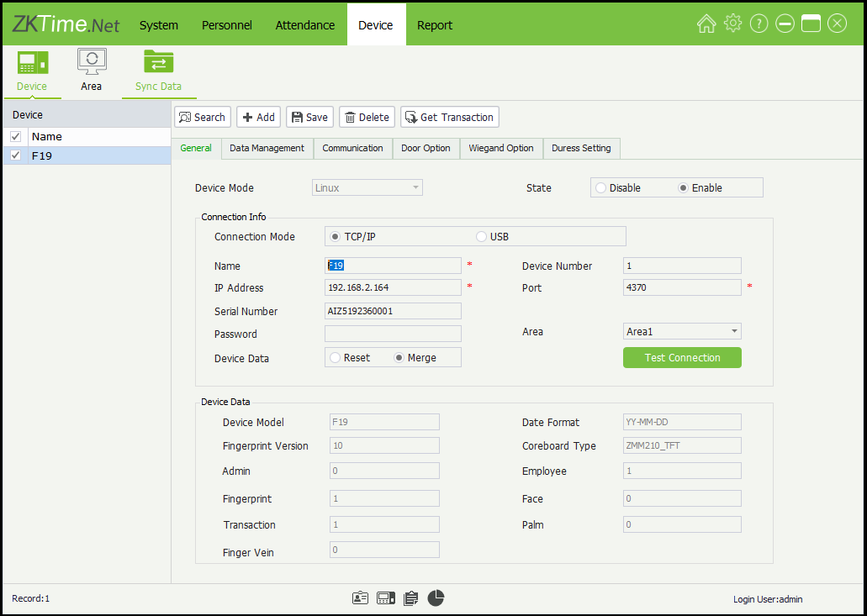
Task: Choose Reset for Device Data
Action: [x=336, y=358]
